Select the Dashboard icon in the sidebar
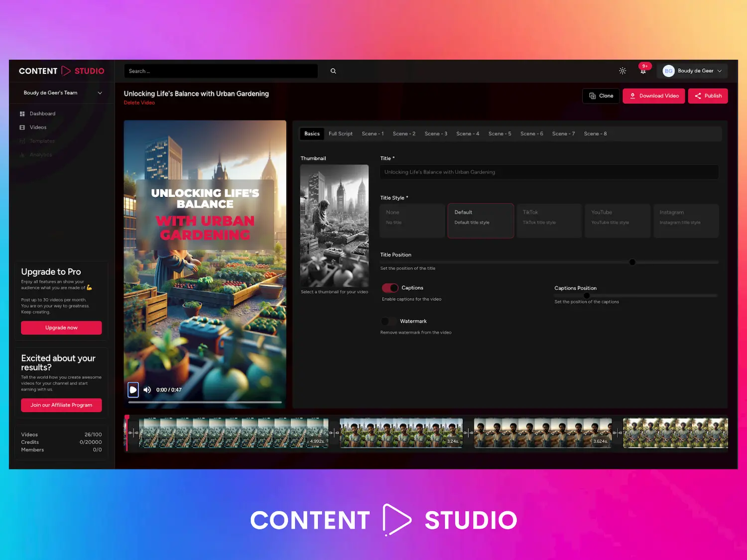The height and width of the screenshot is (560, 747). pos(22,113)
